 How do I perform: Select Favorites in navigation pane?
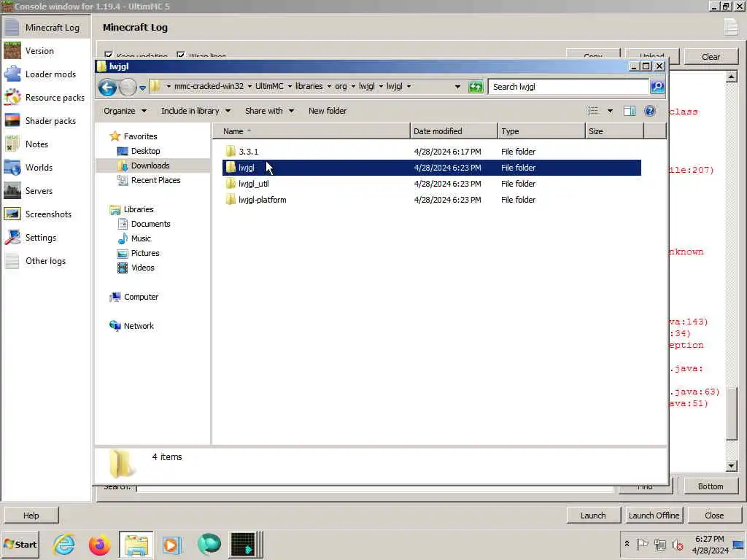coord(140,136)
